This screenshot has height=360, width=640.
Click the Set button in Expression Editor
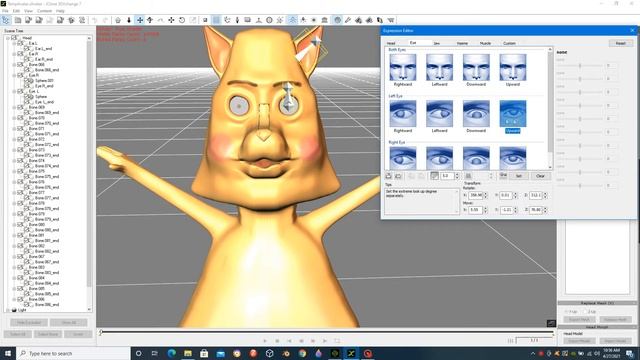[x=518, y=176]
